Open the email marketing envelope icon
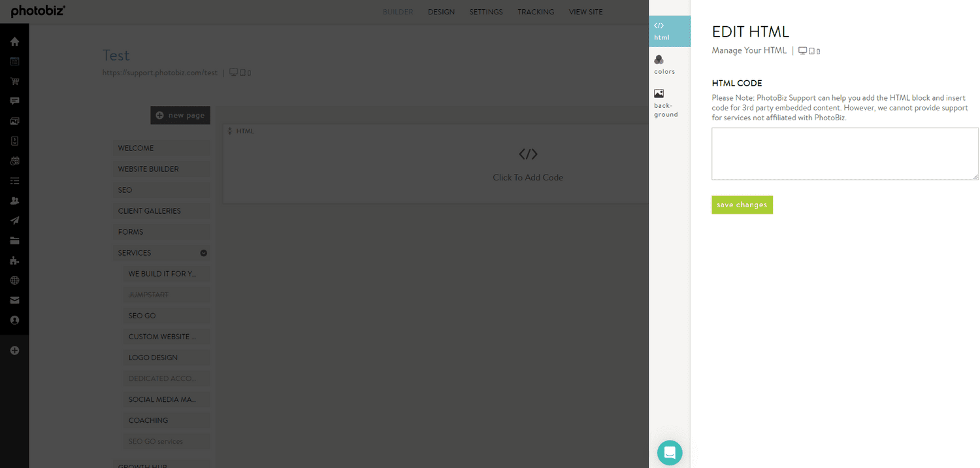Viewport: 980px width, 468px height. click(x=14, y=300)
